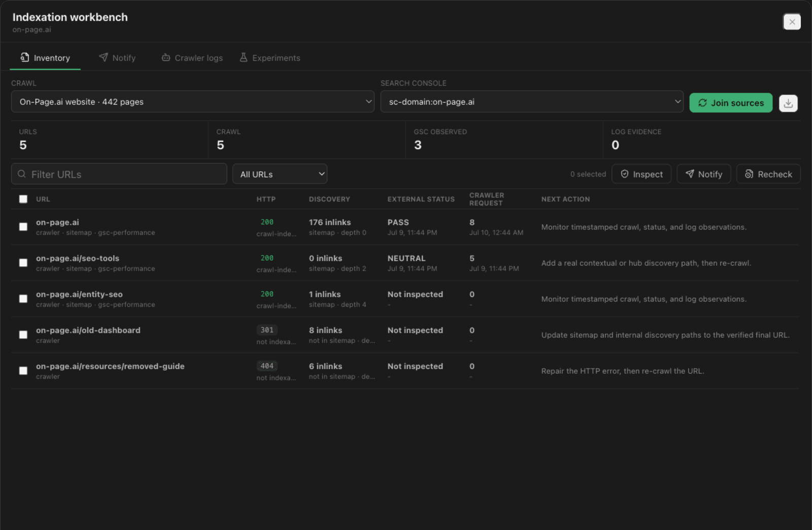Click the flask icon on Experiments tab
This screenshot has height=530, width=812.
click(244, 57)
